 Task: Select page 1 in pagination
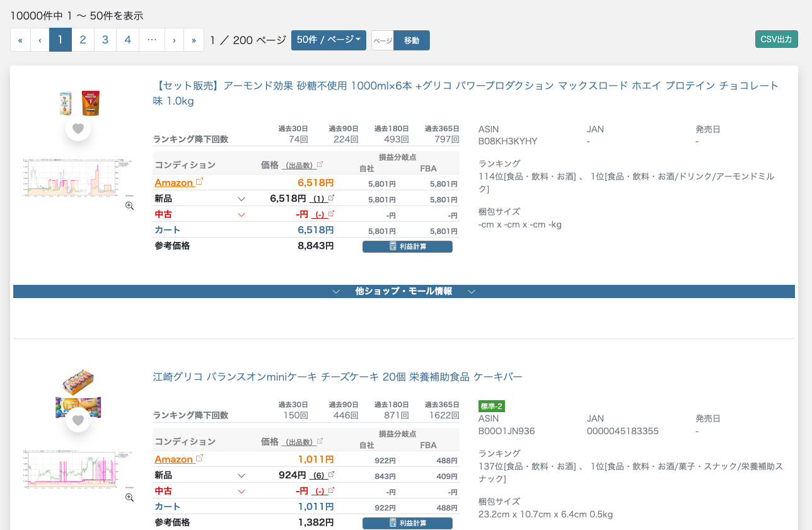pyautogui.click(x=61, y=40)
